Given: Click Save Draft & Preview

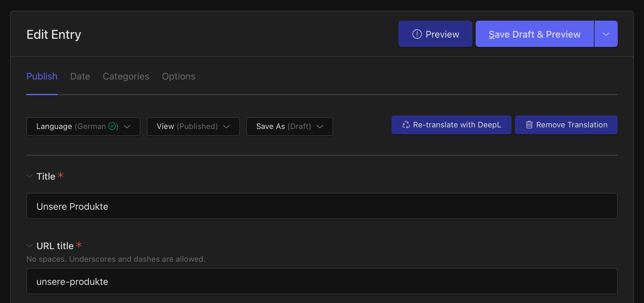Looking at the screenshot, I should 534,34.
